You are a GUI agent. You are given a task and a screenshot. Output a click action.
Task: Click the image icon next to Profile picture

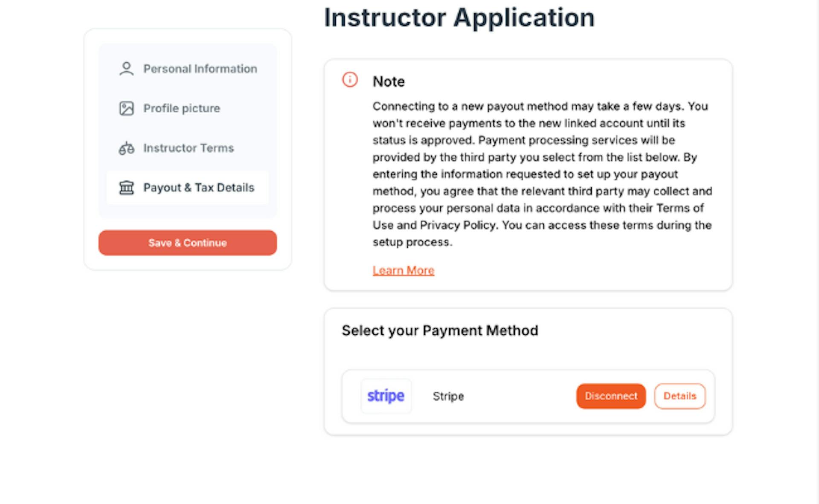tap(126, 108)
